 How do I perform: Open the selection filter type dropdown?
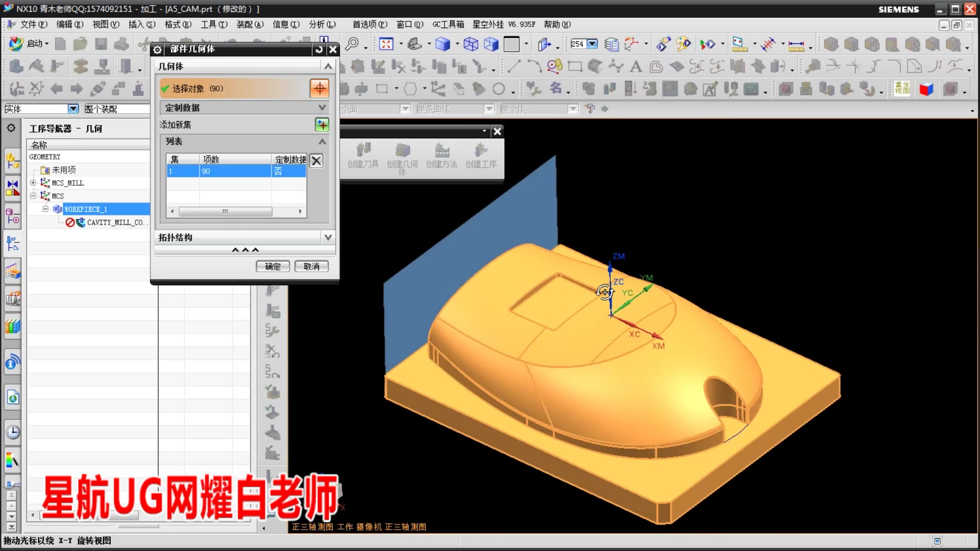pyautogui.click(x=73, y=109)
